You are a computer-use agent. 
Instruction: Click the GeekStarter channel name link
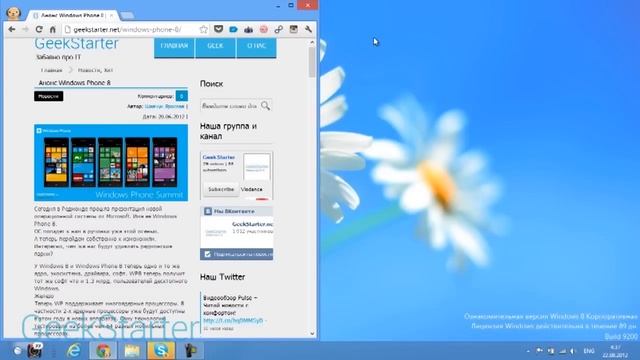[x=219, y=157]
